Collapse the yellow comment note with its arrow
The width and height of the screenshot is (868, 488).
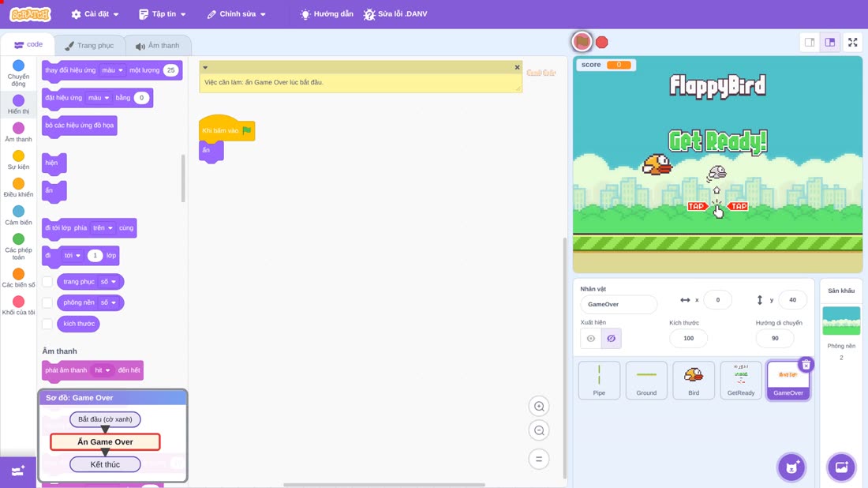point(205,68)
